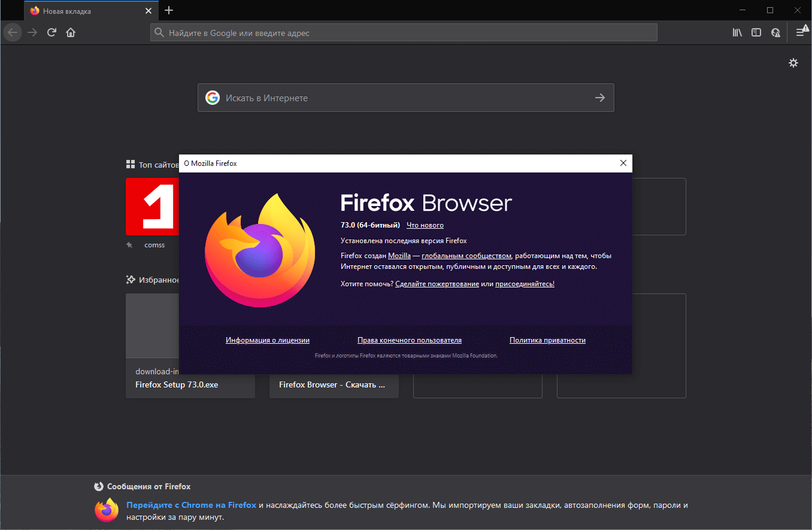Toggle the sidebar panel
This screenshot has width=812, height=530.
click(756, 32)
